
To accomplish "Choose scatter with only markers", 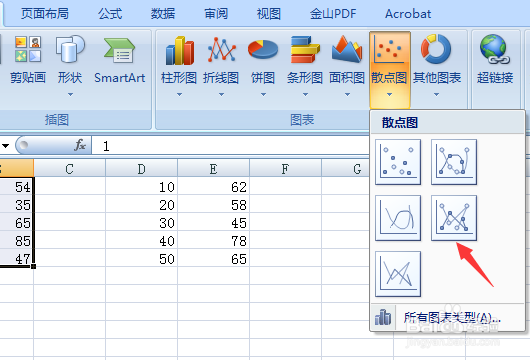I will [398, 162].
